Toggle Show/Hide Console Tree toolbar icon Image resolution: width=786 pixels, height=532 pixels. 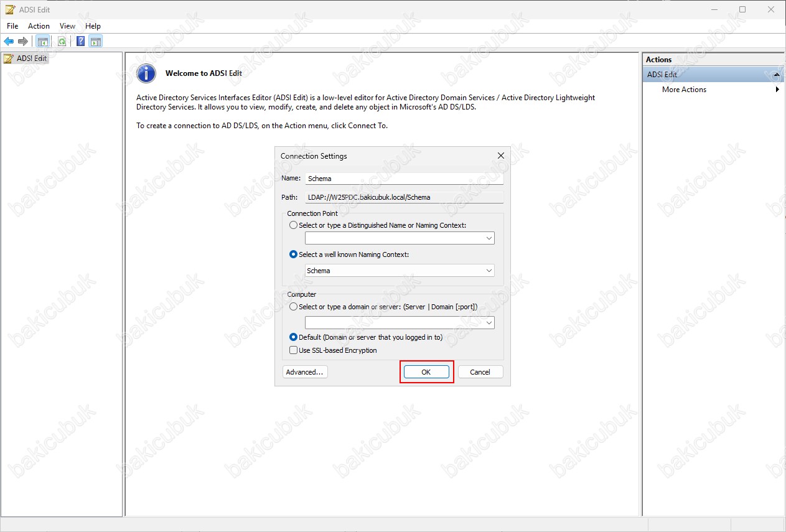click(42, 42)
